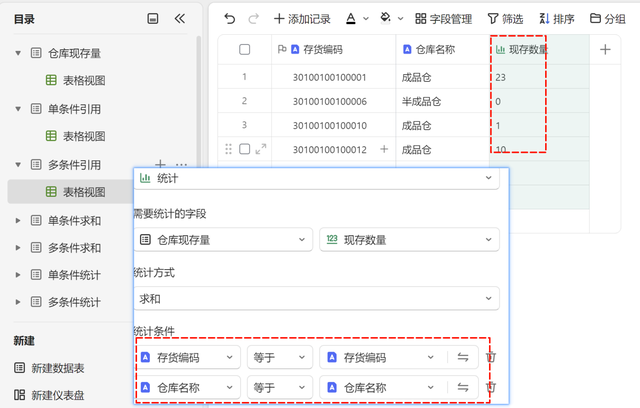
Task: Click the redo arrow icon
Action: 253,19
